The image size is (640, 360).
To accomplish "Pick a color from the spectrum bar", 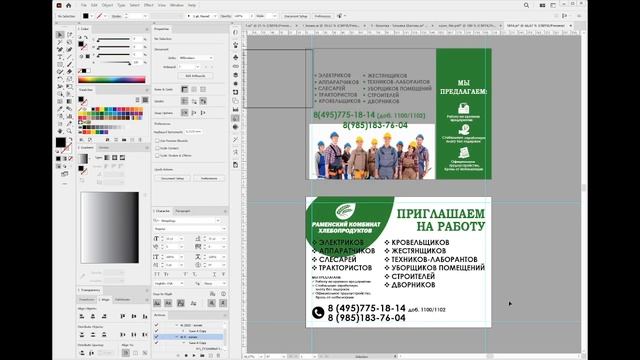I will click(111, 80).
